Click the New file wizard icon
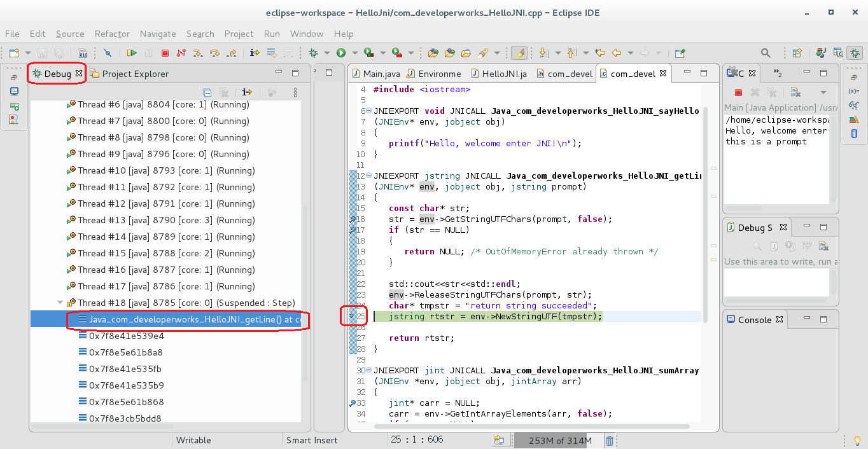Viewport: 868px width, 449px height. (14, 53)
